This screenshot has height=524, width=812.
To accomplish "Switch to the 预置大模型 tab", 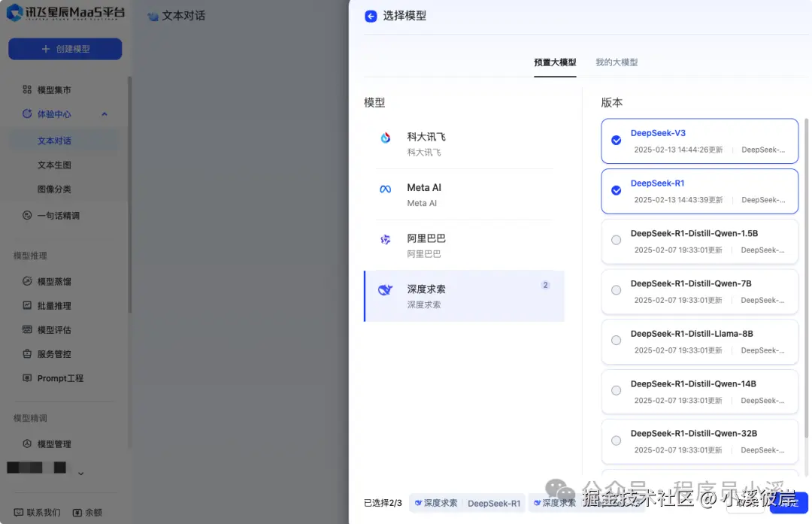I will pos(555,62).
